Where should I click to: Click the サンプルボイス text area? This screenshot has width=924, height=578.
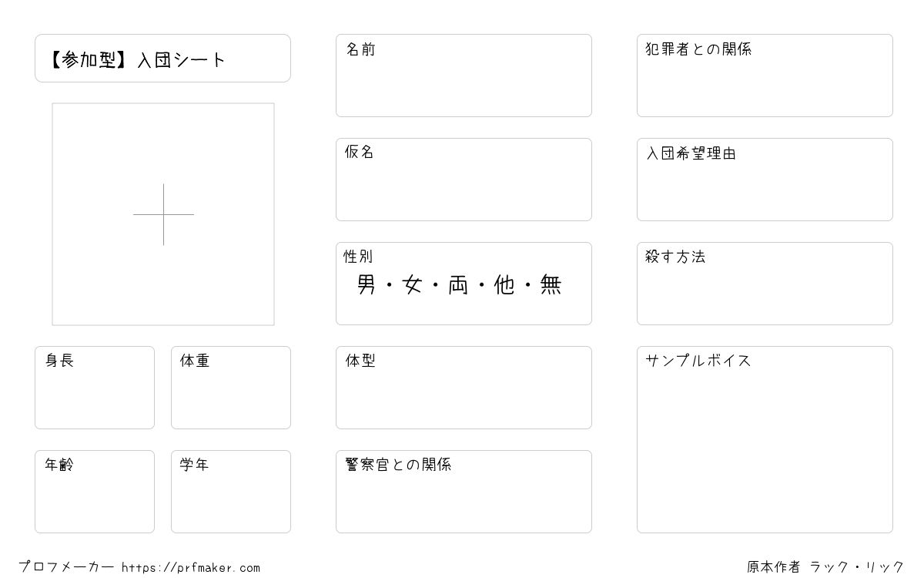(x=765, y=439)
